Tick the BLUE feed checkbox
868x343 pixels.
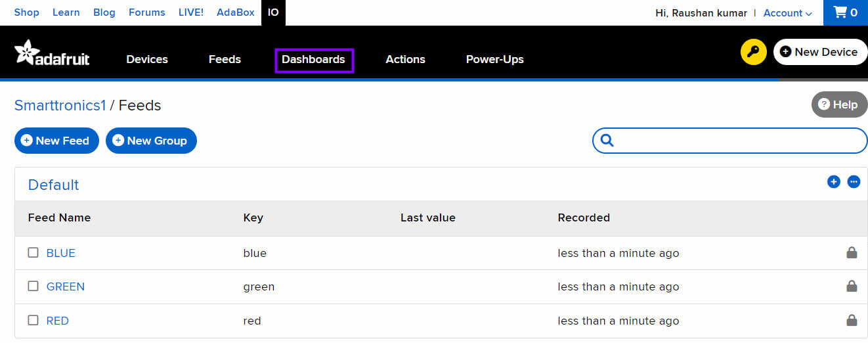pyautogui.click(x=33, y=252)
